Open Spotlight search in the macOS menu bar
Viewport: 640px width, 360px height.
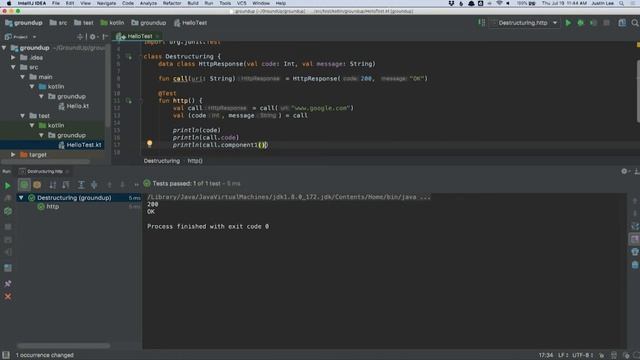622,3
